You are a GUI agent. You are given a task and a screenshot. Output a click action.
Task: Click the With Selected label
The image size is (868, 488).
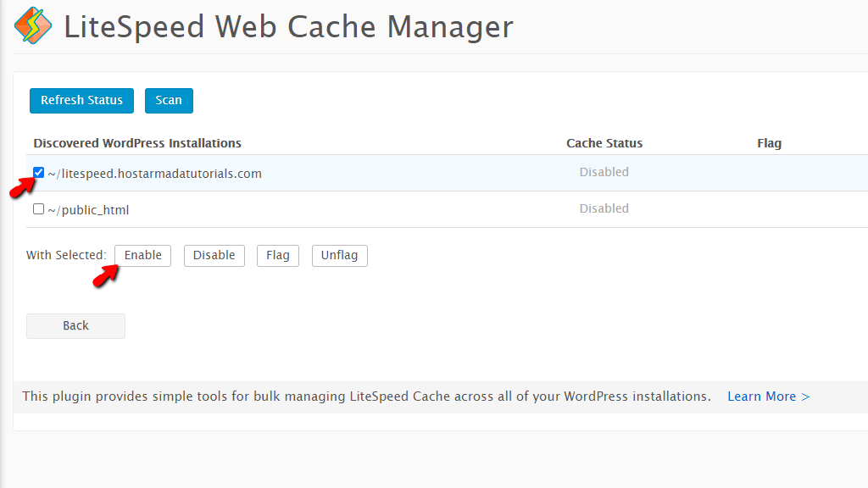tap(66, 256)
